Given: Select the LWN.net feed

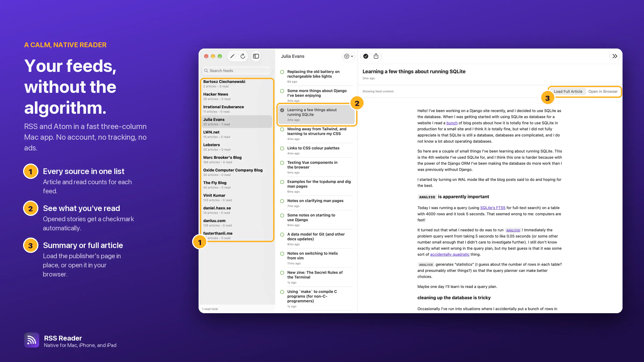Looking at the screenshot, I should (x=237, y=134).
